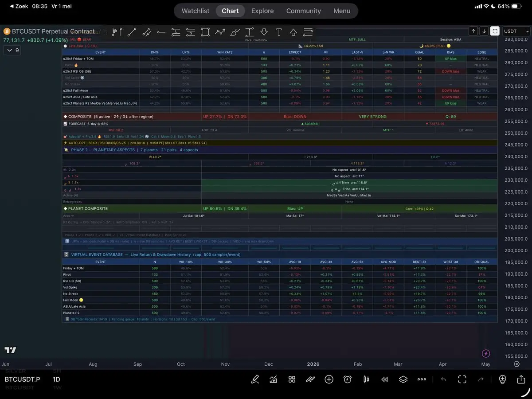Tap the undo arrow

click(443, 379)
